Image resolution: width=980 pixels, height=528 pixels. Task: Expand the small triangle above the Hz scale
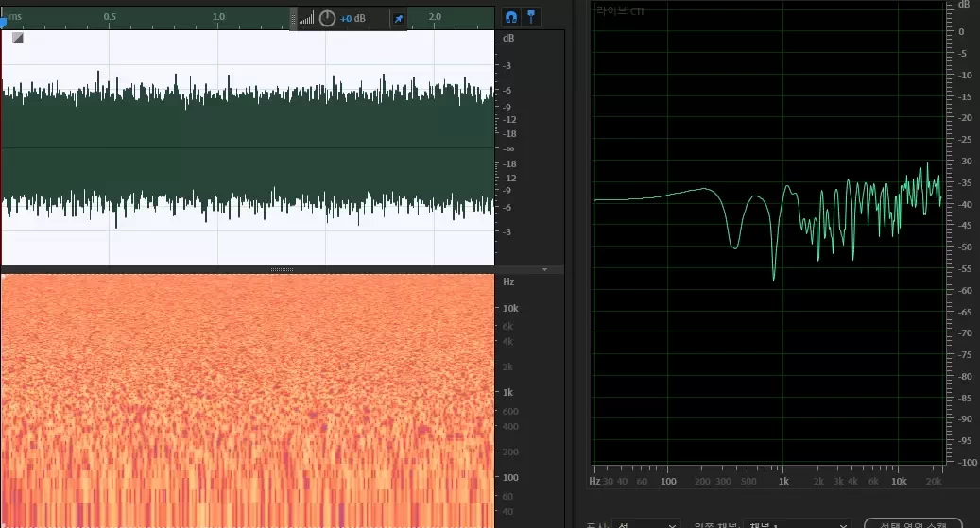point(544,269)
